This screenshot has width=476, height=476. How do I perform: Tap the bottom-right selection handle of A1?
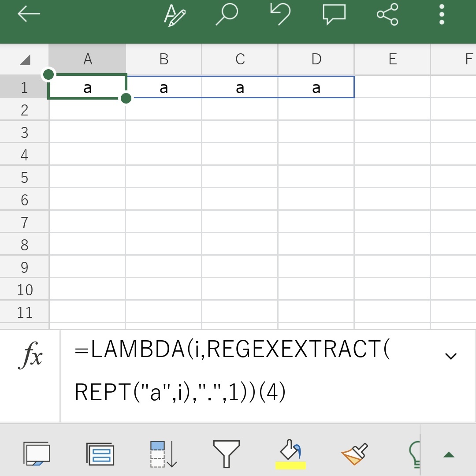(126, 98)
